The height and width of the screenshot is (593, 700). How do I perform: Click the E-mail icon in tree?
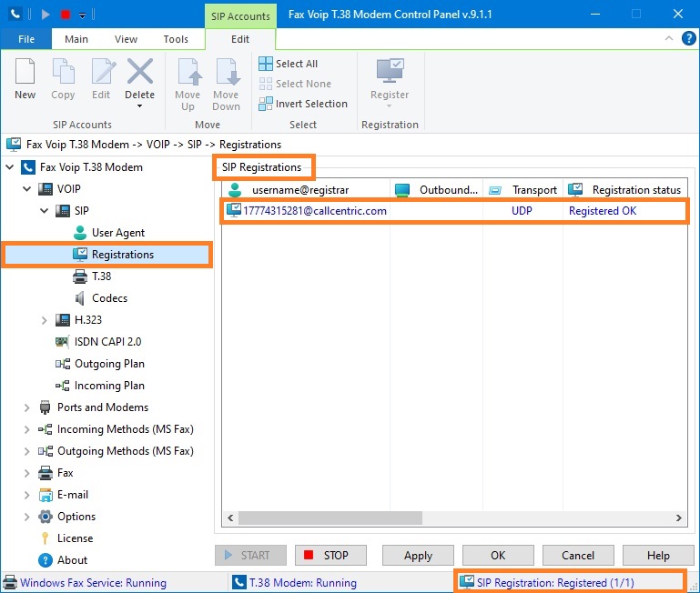(x=46, y=495)
